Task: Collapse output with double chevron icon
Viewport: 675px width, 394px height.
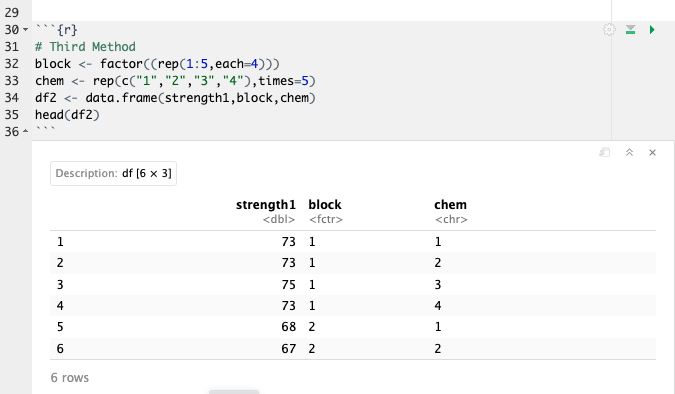Action: coord(629,152)
